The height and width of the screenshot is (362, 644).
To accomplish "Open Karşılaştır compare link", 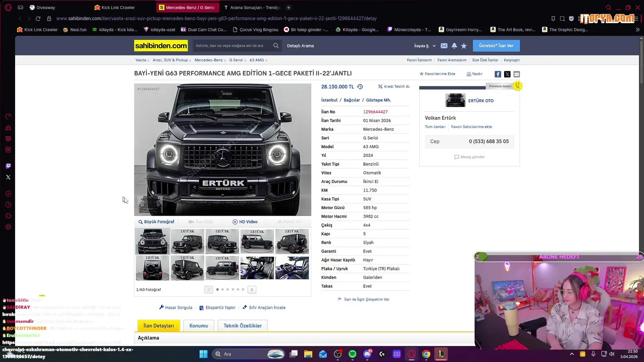I will (x=512, y=60).
